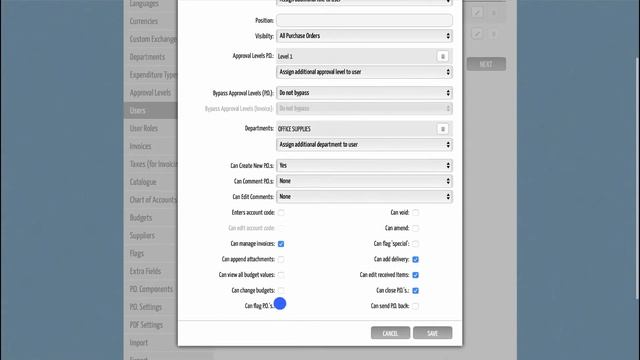This screenshot has width=640, height=360.
Task: Enable Can change budgets checkbox
Action: 281,290
